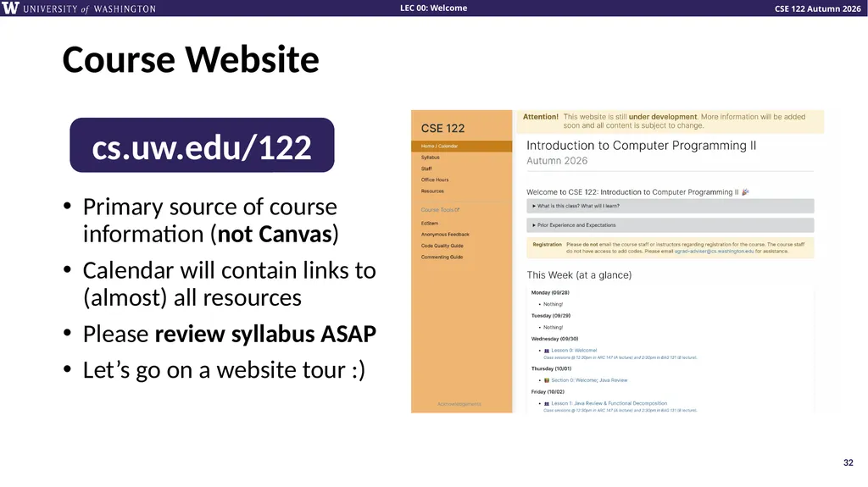Open 'Lesson 1: Java Review & Functional Decomposition'
This screenshot has width=868, height=487.
tap(609, 404)
